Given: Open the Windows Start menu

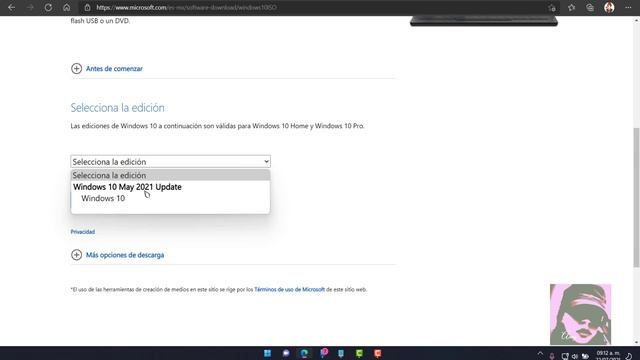Looking at the screenshot, I should (x=267, y=353).
